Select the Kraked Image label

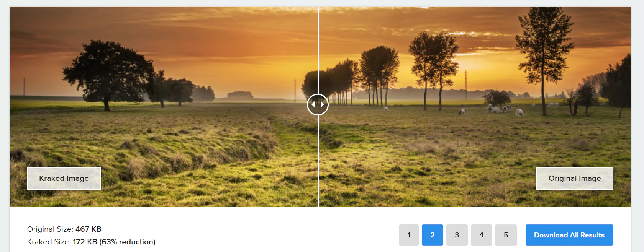click(64, 179)
